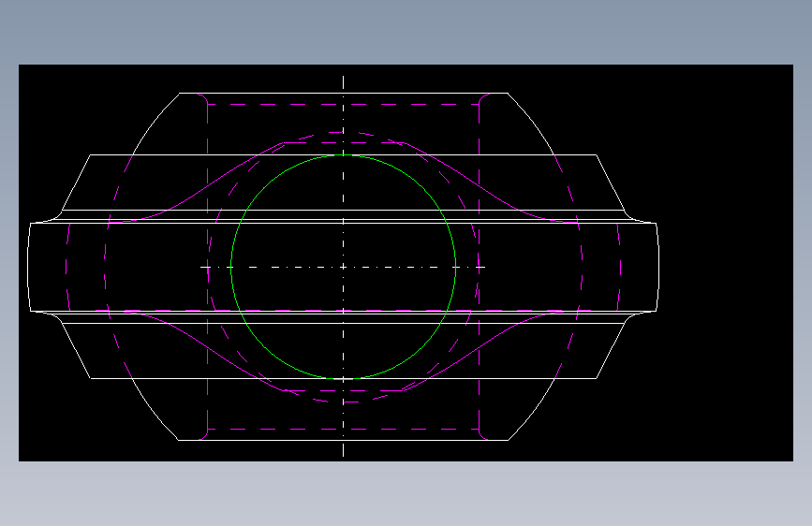This screenshot has width=812, height=526.
Task: Select the bottom white horizontal edge line
Action: pyautogui.click(x=343, y=440)
